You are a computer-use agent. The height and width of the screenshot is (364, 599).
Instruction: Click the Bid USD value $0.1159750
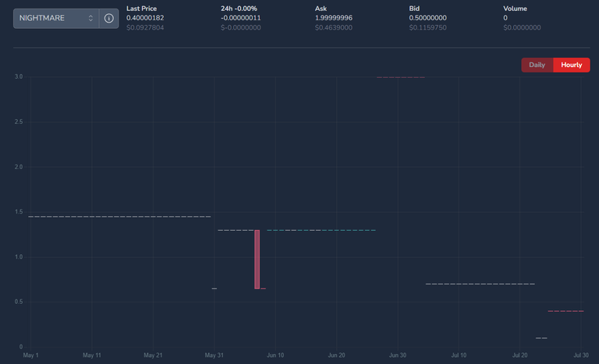click(x=427, y=27)
